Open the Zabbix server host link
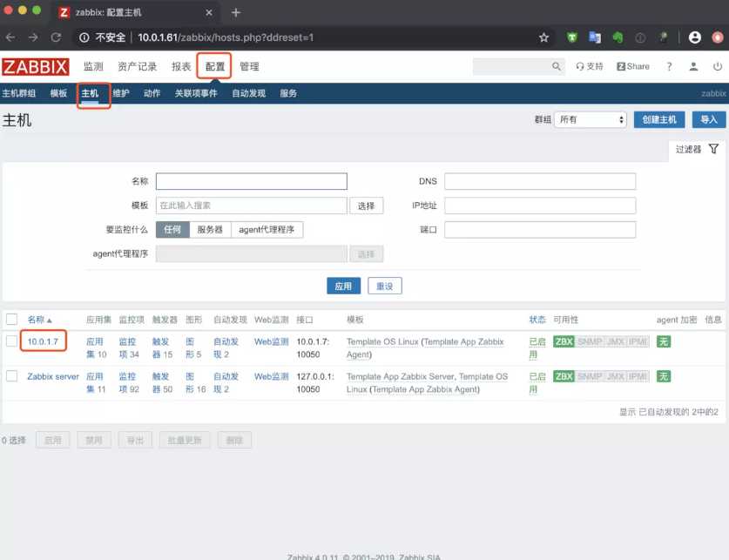Screen dimensions: 729x560 53,376
